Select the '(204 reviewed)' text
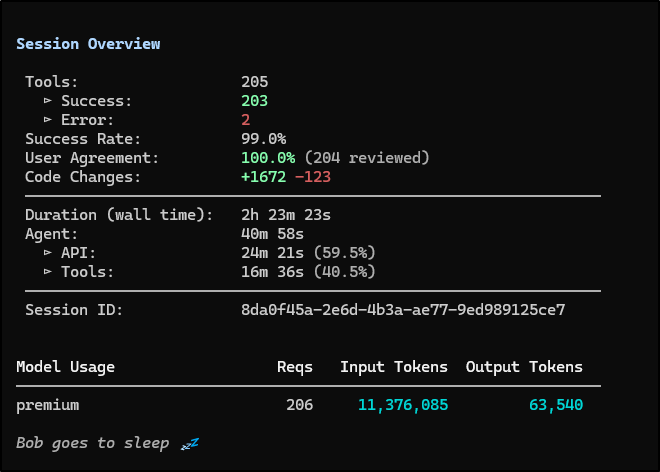The image size is (660, 472). pos(367,158)
